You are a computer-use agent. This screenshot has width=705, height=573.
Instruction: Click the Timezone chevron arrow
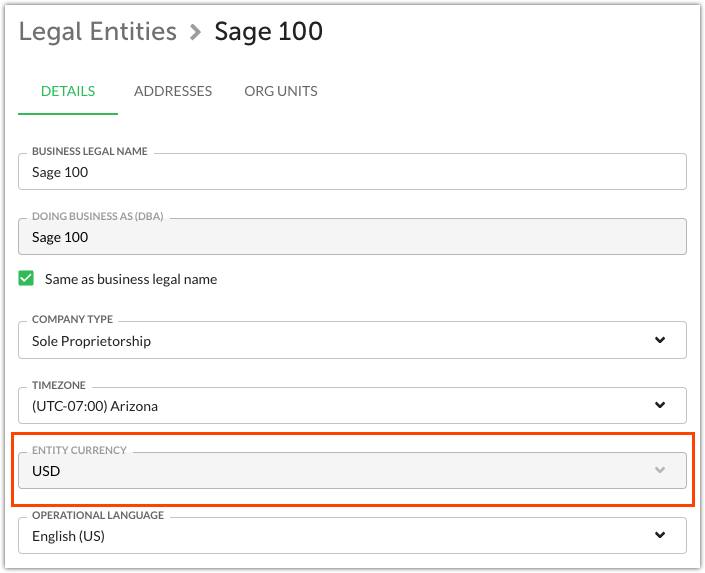point(660,405)
